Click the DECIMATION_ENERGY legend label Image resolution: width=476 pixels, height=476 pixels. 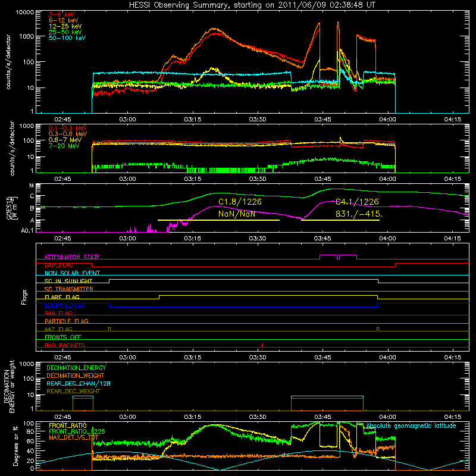pos(76,368)
